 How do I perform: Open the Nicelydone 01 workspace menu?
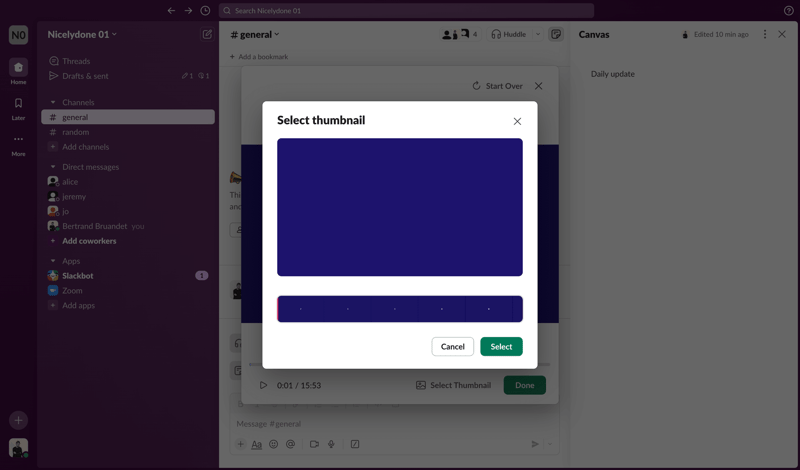tap(82, 34)
